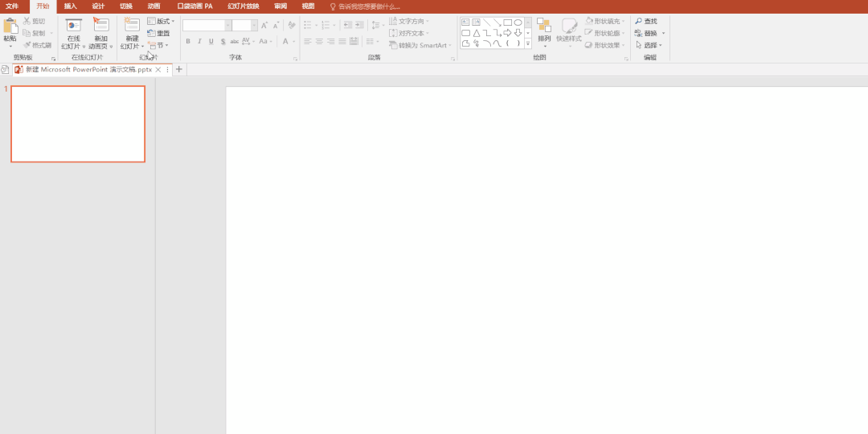Open the font size dropdown
This screenshot has width=868, height=434.
[x=254, y=26]
